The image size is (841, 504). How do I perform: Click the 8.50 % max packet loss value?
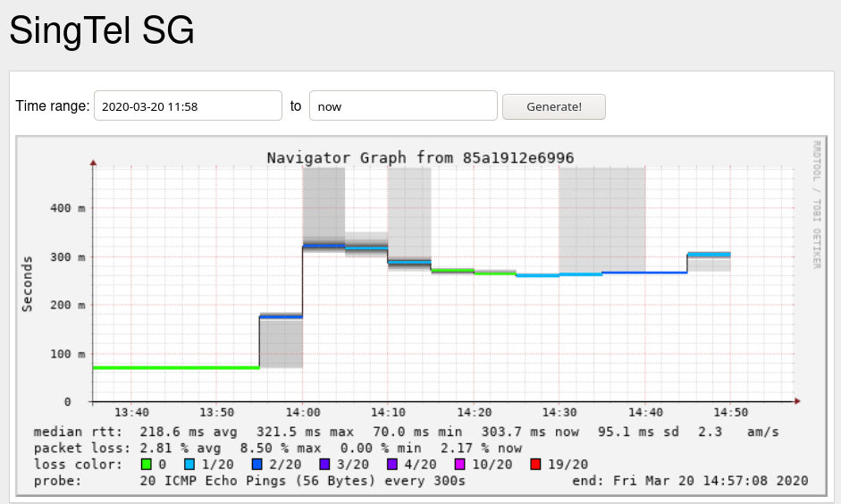280,449
